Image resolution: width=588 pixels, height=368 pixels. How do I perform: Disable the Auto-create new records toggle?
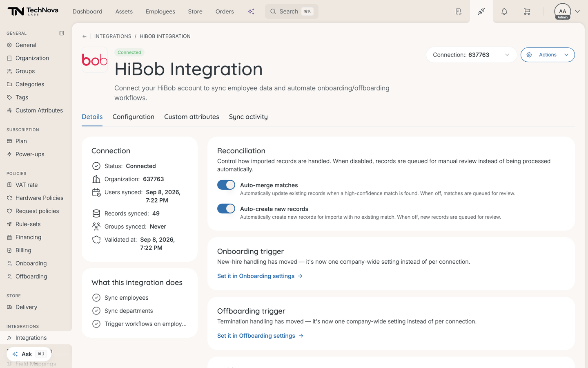226,209
